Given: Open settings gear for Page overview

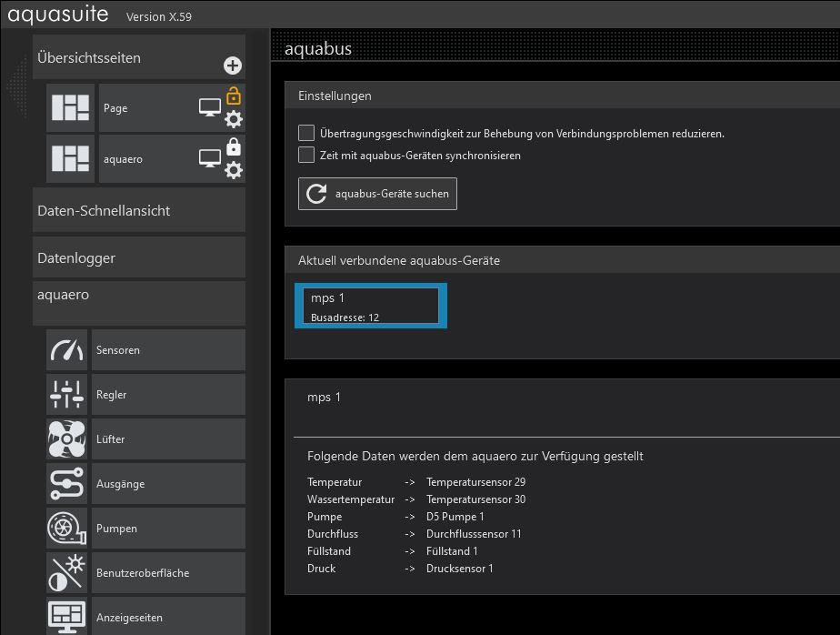Looking at the screenshot, I should click(x=234, y=119).
